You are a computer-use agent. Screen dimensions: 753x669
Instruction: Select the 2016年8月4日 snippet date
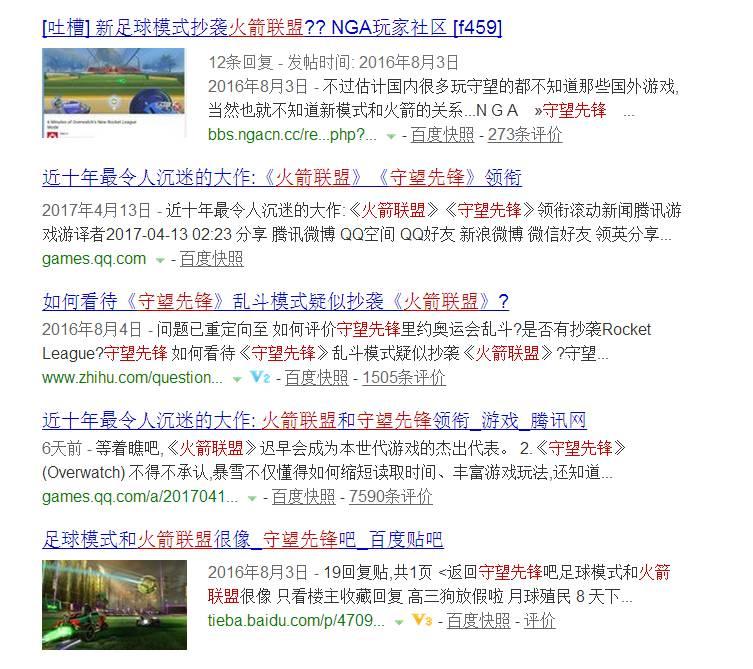point(91,329)
